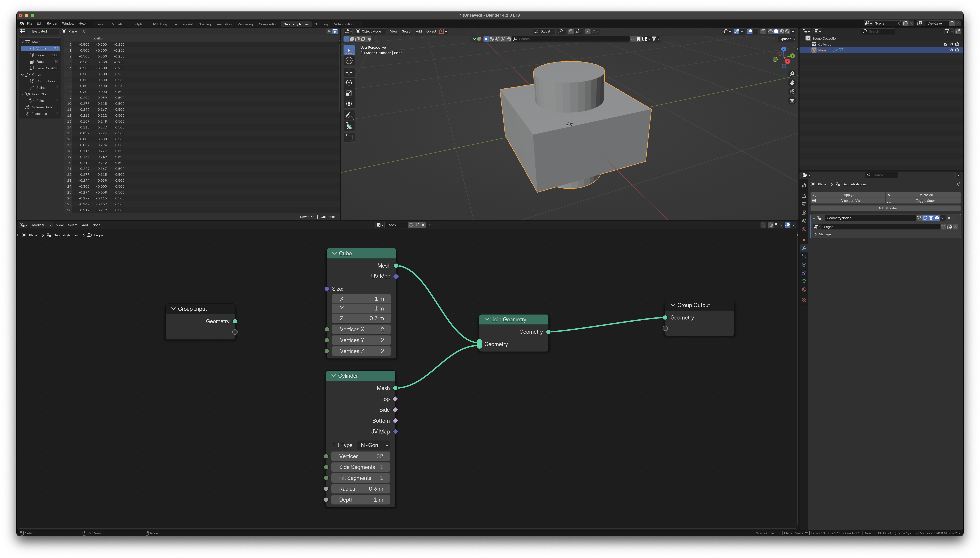The image size is (980, 558).
Task: Toggle spreadsheet selected-only arrow button
Action: coord(329,31)
